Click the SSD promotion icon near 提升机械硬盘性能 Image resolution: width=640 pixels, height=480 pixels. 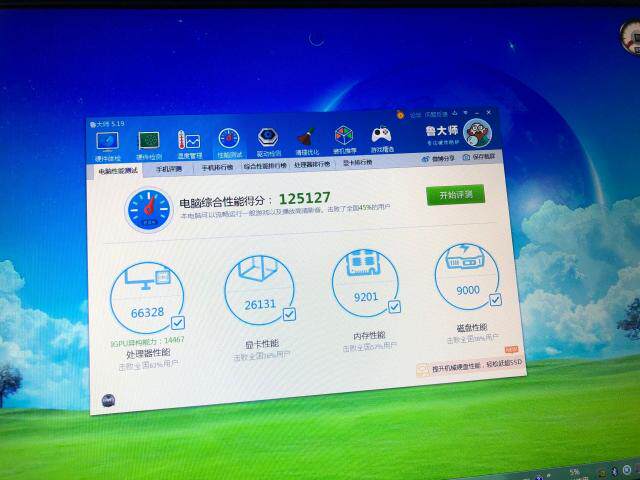(422, 370)
